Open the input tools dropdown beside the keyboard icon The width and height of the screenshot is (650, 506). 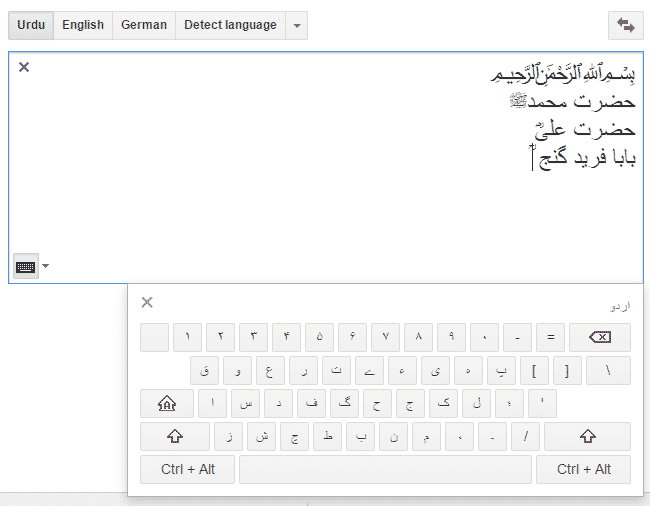point(46,266)
